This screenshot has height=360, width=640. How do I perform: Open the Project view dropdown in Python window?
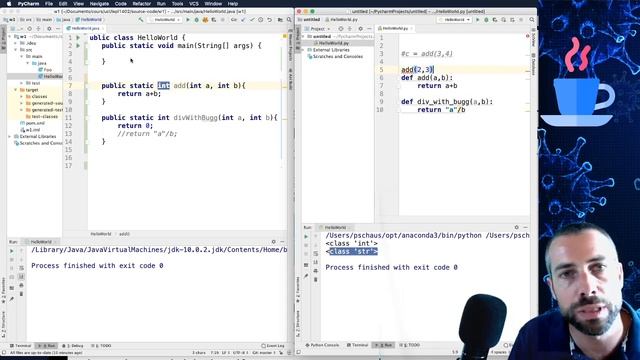click(x=318, y=29)
